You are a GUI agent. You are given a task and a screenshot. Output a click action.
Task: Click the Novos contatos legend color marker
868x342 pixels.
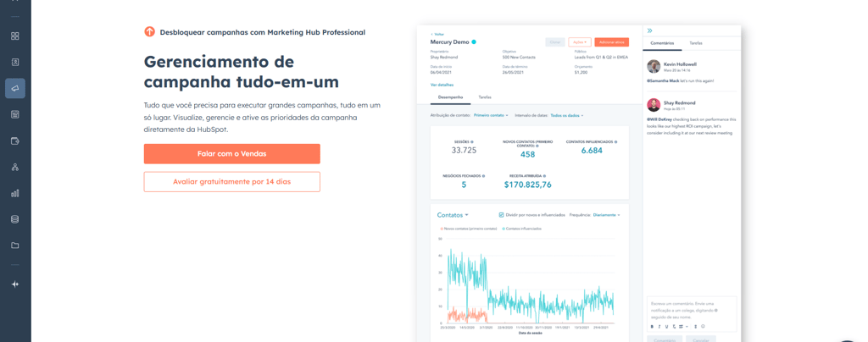[x=442, y=229]
